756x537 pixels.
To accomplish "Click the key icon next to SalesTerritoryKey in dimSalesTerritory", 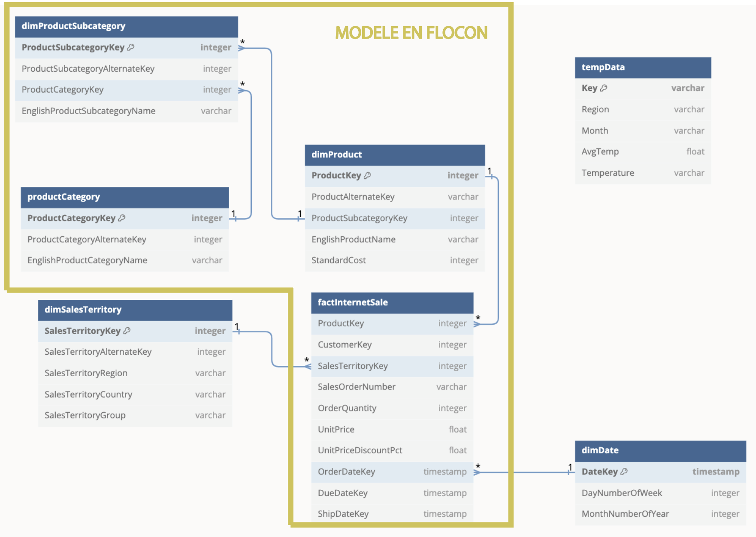I will (x=127, y=331).
